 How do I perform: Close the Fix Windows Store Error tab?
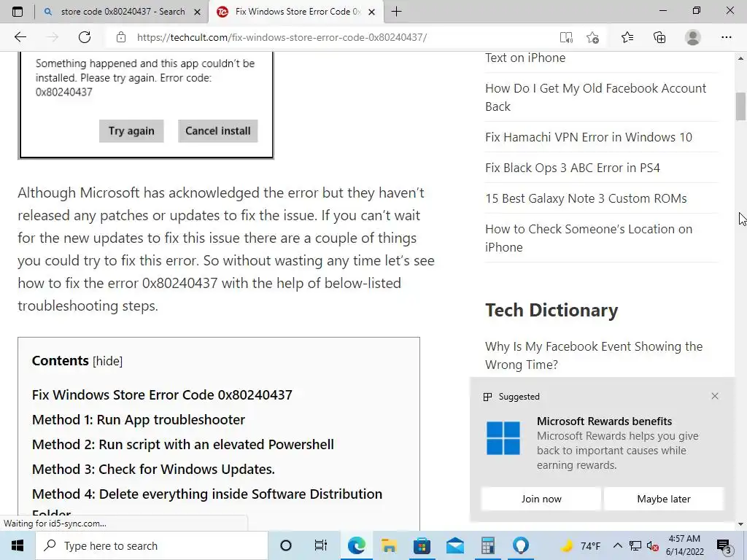pyautogui.click(x=372, y=12)
